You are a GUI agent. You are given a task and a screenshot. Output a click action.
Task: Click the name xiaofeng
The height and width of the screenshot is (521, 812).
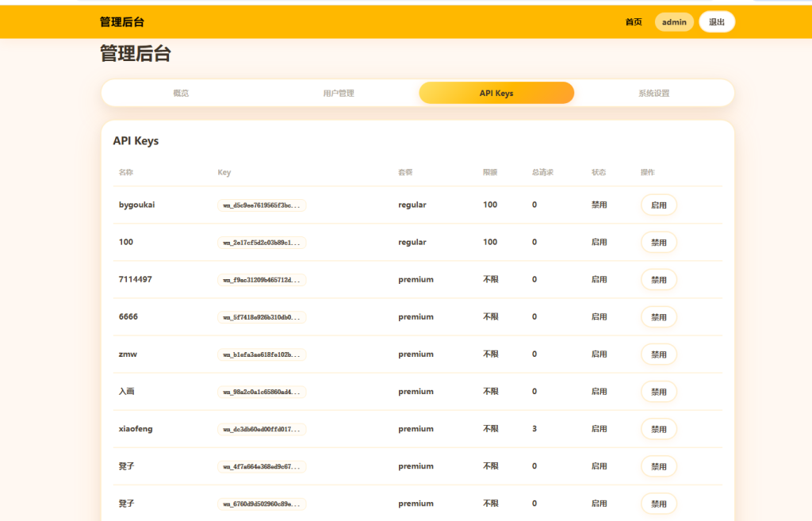[x=136, y=429]
